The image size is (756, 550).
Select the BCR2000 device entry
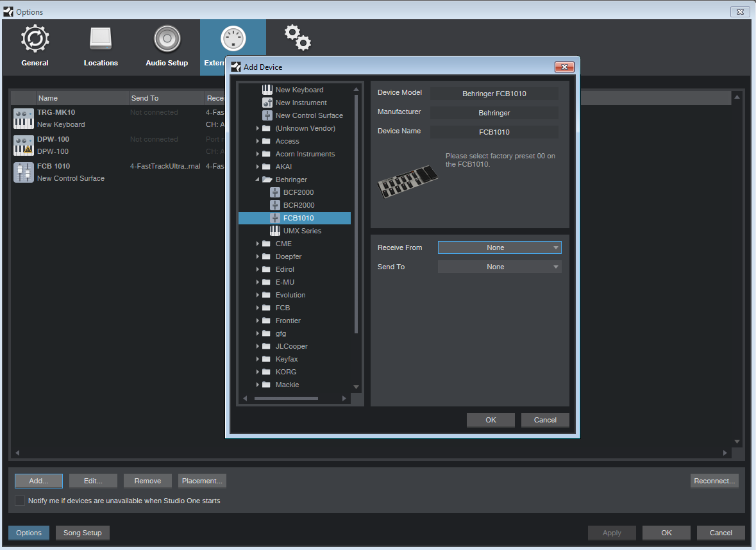298,205
